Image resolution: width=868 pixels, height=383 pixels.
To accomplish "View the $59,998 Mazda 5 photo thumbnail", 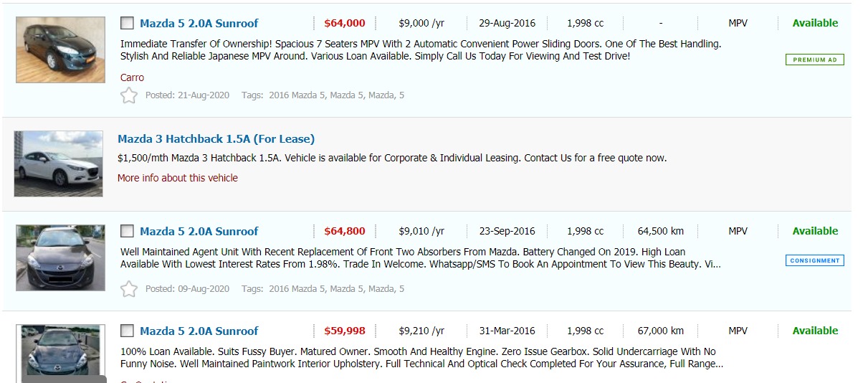I will click(x=60, y=351).
